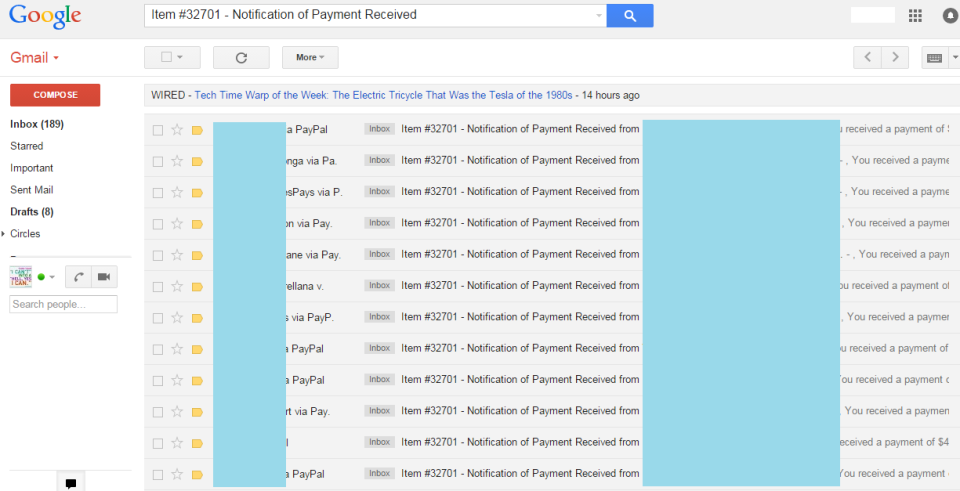Click importance marker on 'on via Pay.' row
Screen dimensions: 960x491
coord(197,224)
